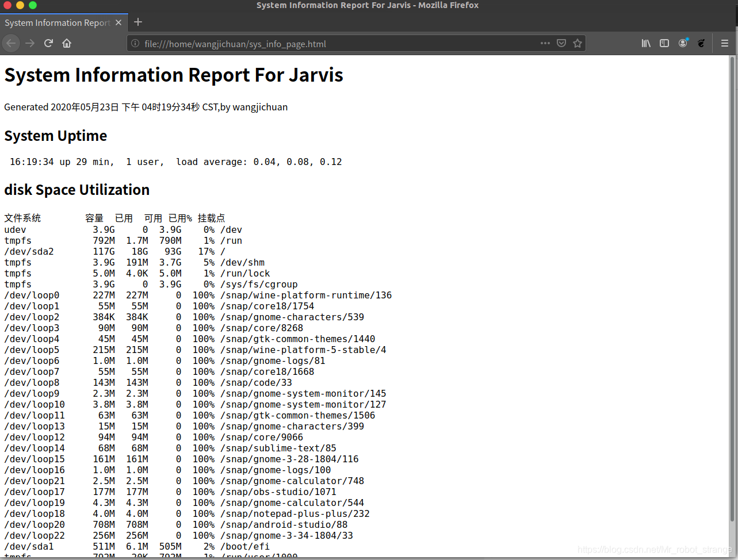The image size is (738, 560).
Task: Click the Generated date line
Action: [x=146, y=107]
